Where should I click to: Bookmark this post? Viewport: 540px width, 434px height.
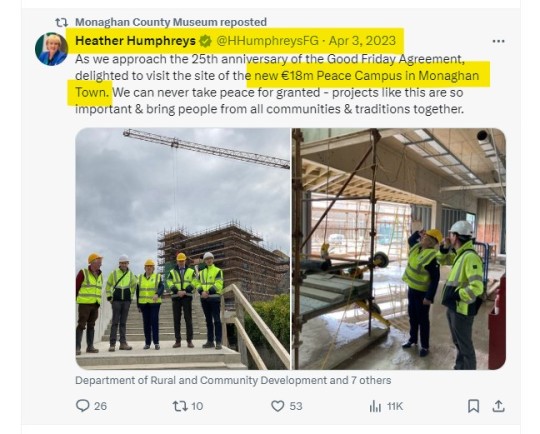pyautogui.click(x=474, y=406)
